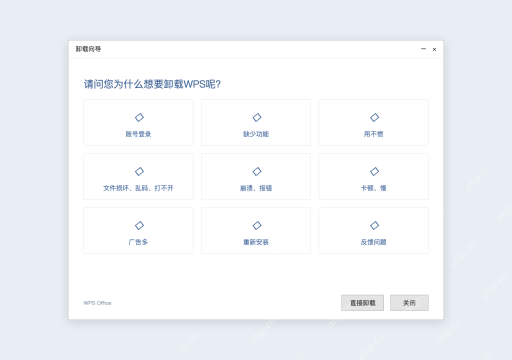Select the 广告多 diamond icon

139,225
